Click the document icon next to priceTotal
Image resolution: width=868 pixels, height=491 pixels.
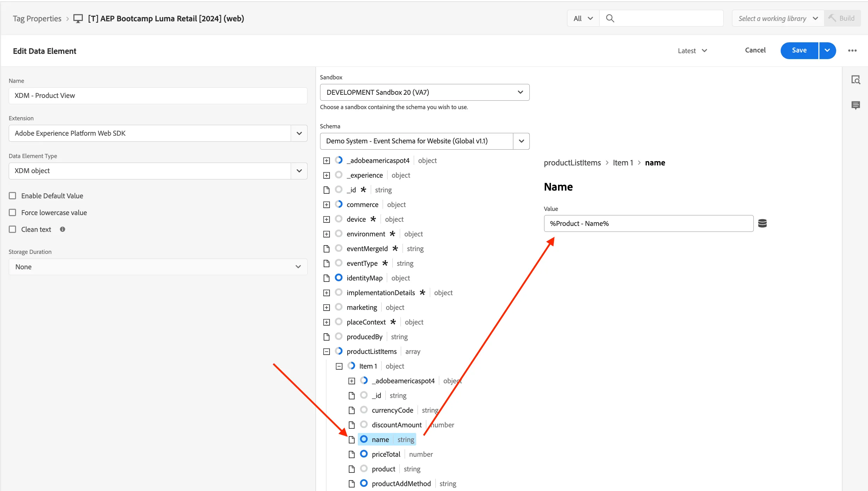pos(352,454)
